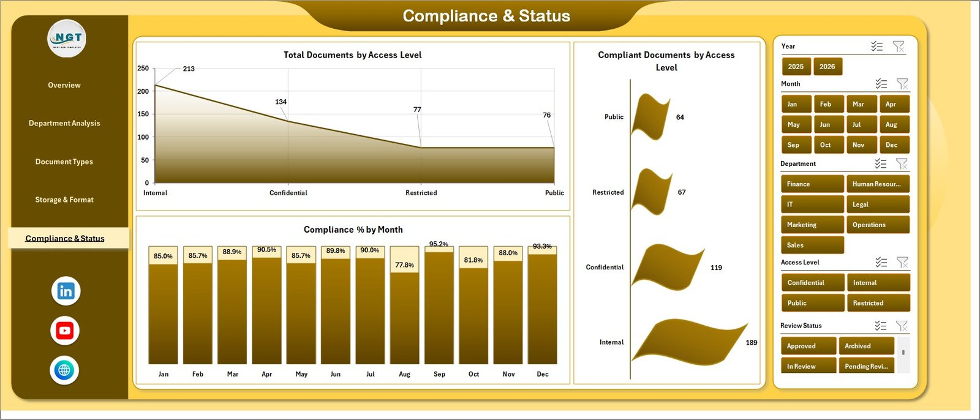Viewport: 980px width, 420px height.
Task: Open the YouTube icon link
Action: click(x=65, y=331)
